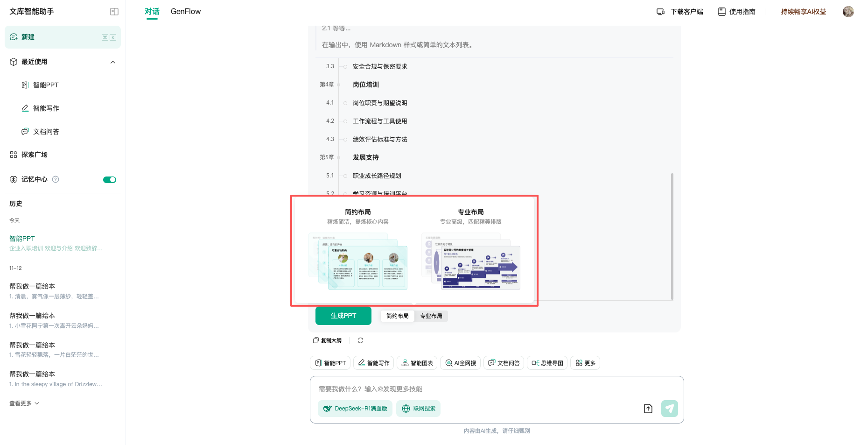Click the regenerate refresh icon

(x=360, y=340)
